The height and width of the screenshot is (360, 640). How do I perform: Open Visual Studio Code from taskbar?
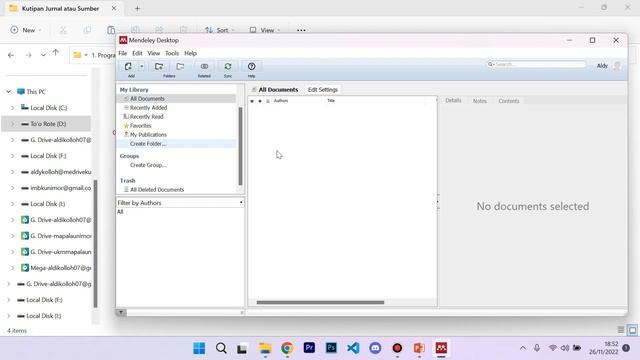coord(353,348)
